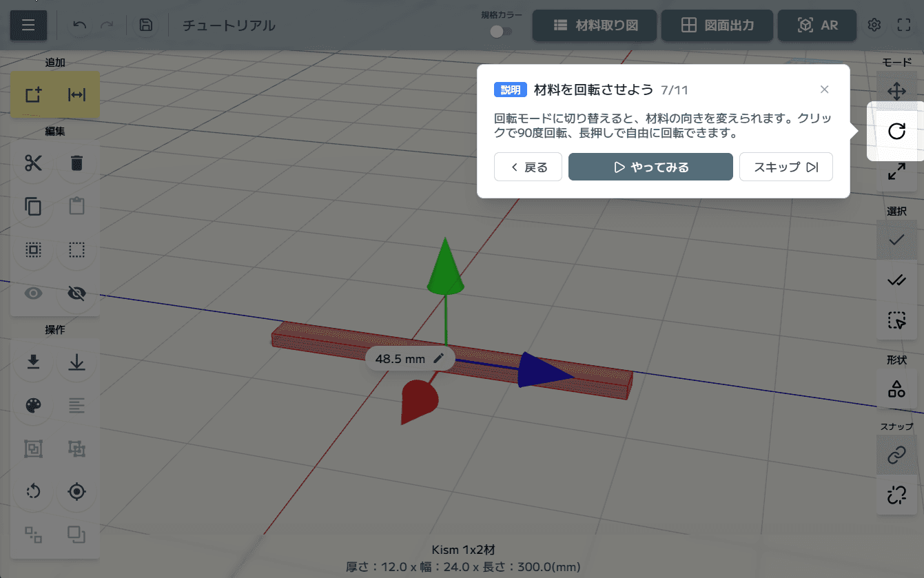
Task: Open the hamburger menu
Action: 28,25
